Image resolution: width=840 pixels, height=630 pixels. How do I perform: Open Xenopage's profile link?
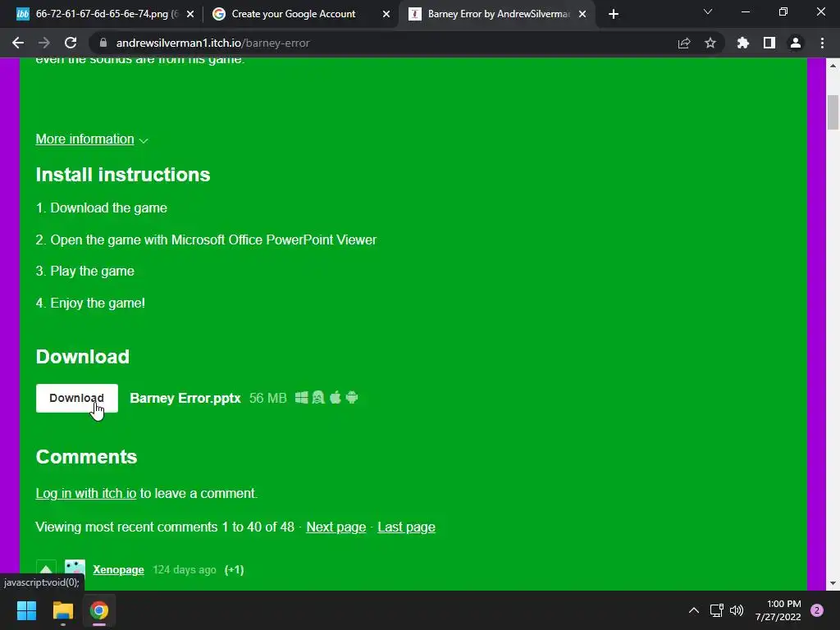118,569
